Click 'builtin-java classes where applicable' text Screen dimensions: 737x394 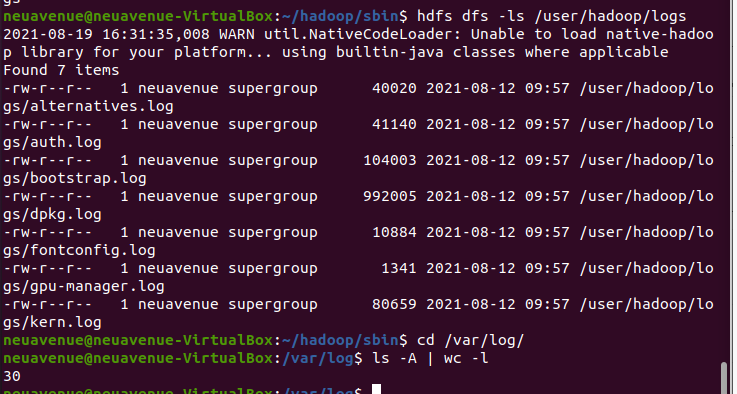(x=502, y=52)
